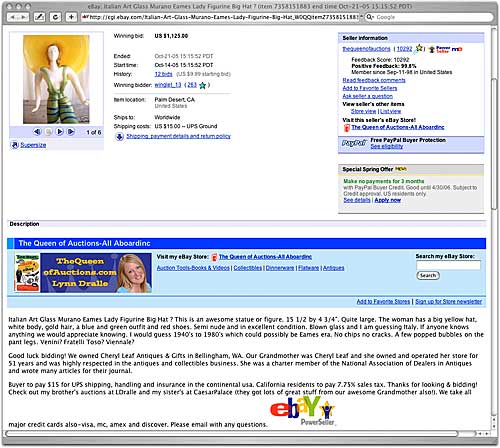Open seller's List view

(x=391, y=112)
